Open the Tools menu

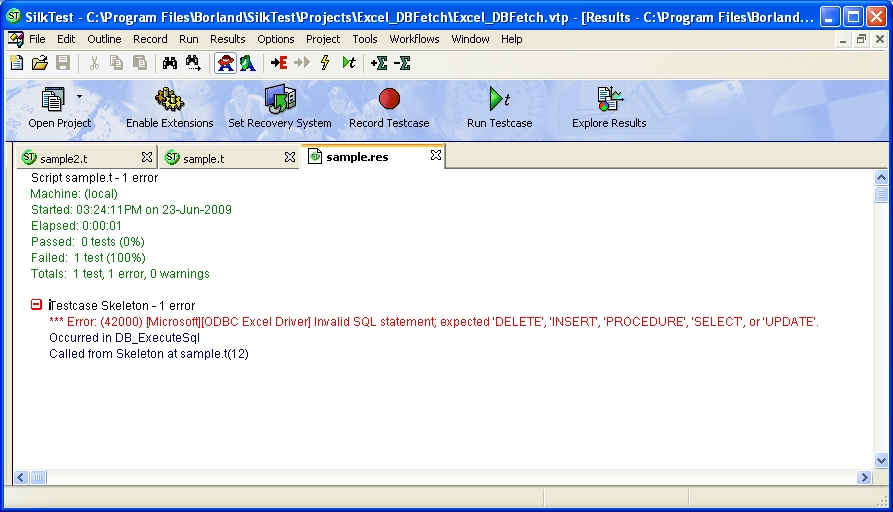(x=364, y=39)
